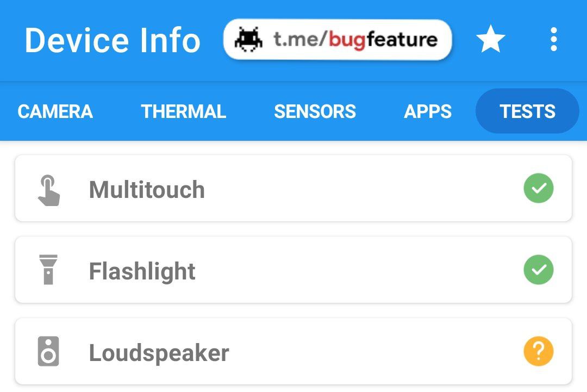Click the Loudspeaker orange question status
587x392 pixels.
coord(538,351)
